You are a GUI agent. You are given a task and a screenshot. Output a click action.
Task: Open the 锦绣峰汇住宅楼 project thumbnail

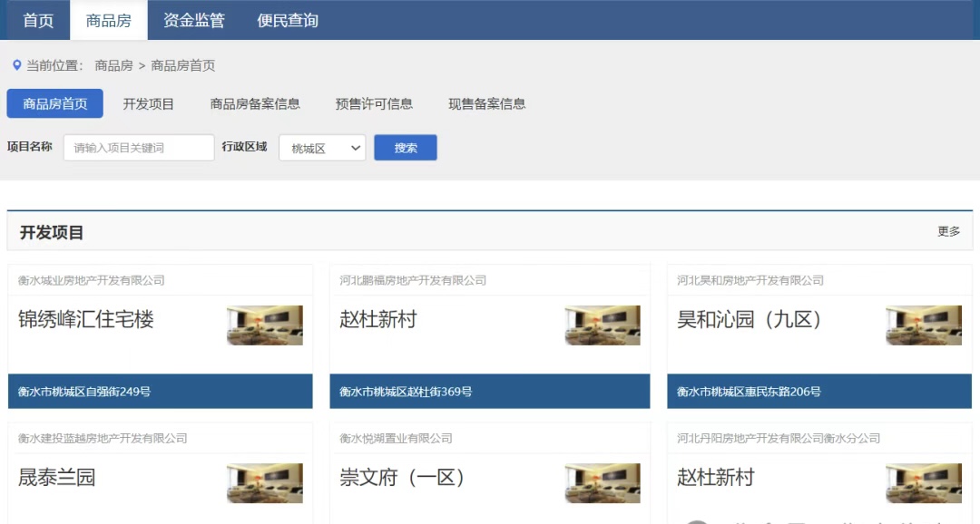tap(265, 325)
